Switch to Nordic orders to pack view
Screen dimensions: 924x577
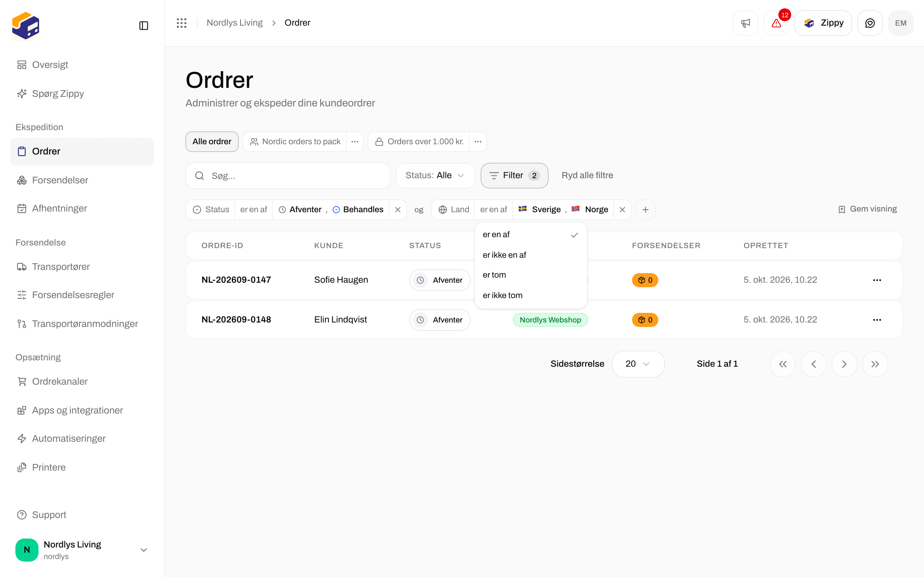coord(295,142)
